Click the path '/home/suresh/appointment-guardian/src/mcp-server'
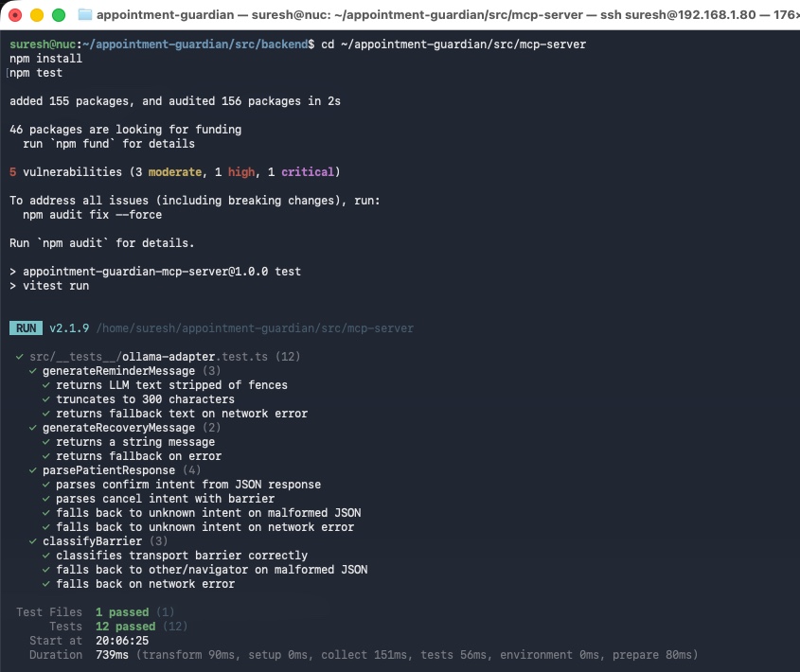This screenshot has width=800, height=672. coord(255,328)
